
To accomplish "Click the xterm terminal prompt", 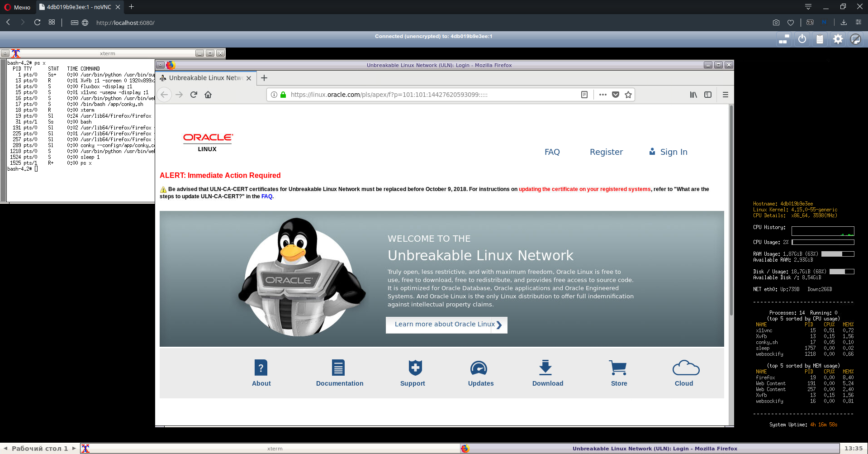I will [23, 169].
